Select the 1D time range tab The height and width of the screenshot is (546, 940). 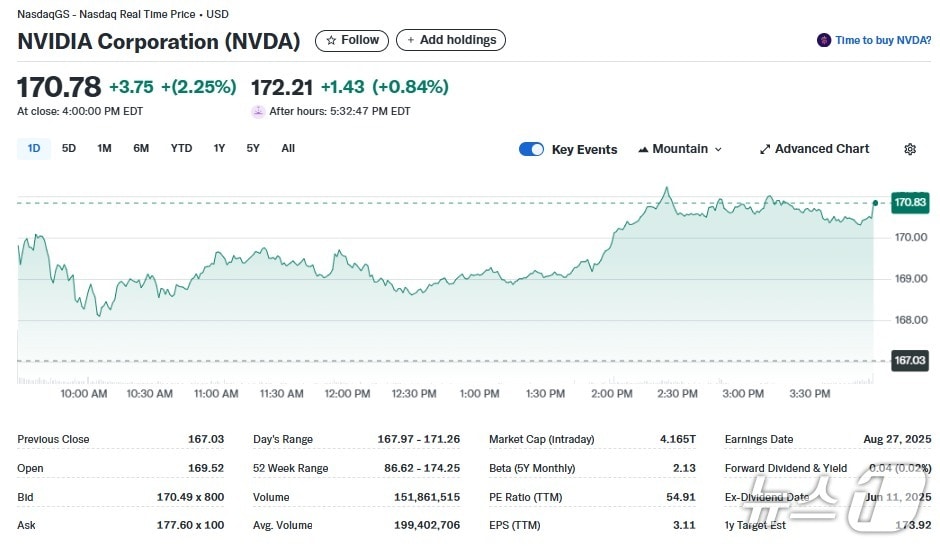pyautogui.click(x=34, y=148)
